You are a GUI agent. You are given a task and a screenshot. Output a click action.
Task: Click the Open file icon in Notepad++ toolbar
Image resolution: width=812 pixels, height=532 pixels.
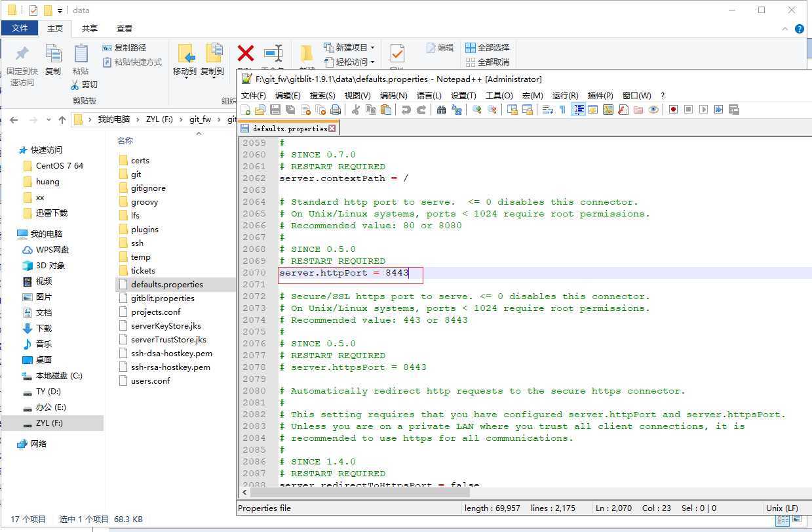pyautogui.click(x=260, y=110)
